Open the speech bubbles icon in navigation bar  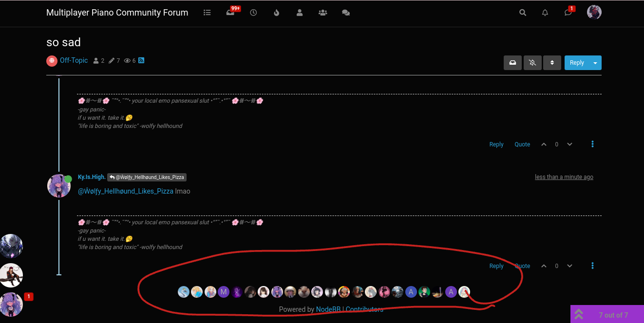pyautogui.click(x=346, y=13)
